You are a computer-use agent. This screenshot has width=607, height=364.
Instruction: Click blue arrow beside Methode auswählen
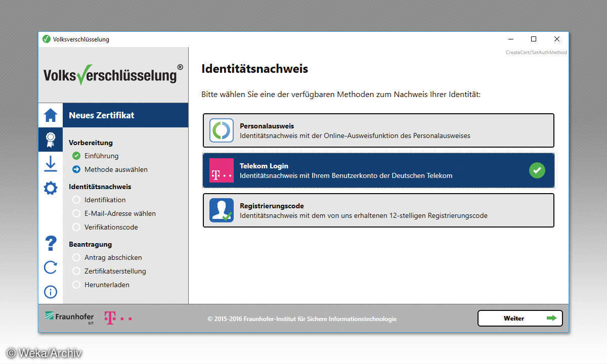(76, 169)
